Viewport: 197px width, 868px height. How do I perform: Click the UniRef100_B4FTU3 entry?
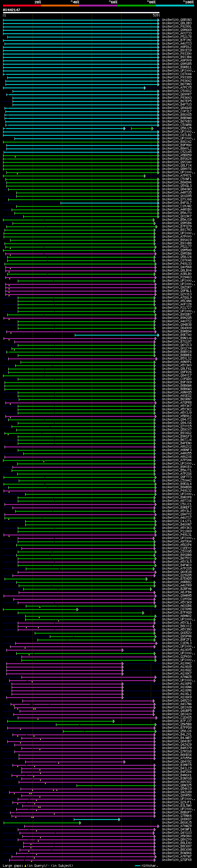coord(177,104)
